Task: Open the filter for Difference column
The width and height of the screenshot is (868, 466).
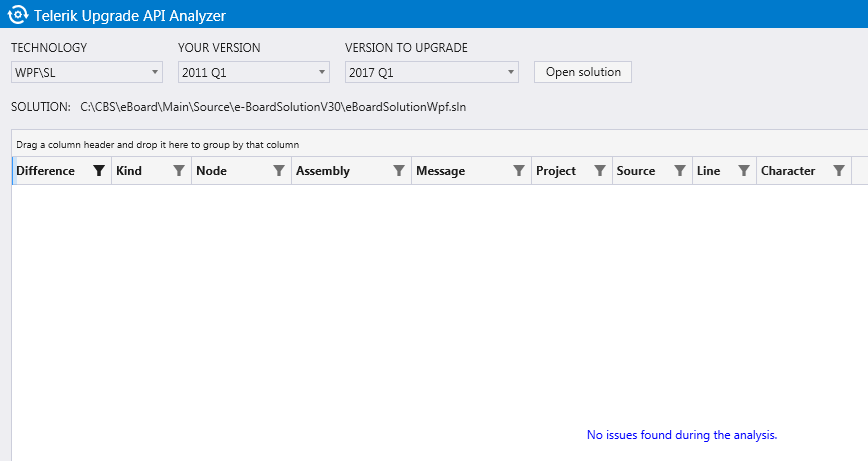Action: click(99, 171)
